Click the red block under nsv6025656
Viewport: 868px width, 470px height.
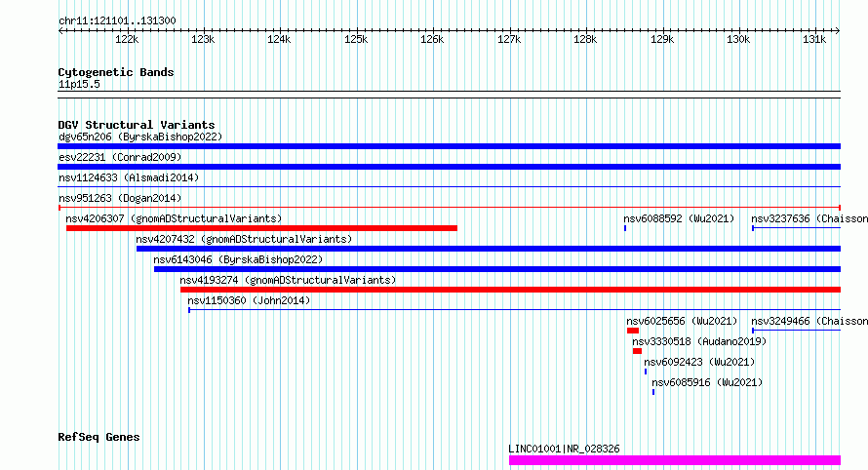point(633,331)
